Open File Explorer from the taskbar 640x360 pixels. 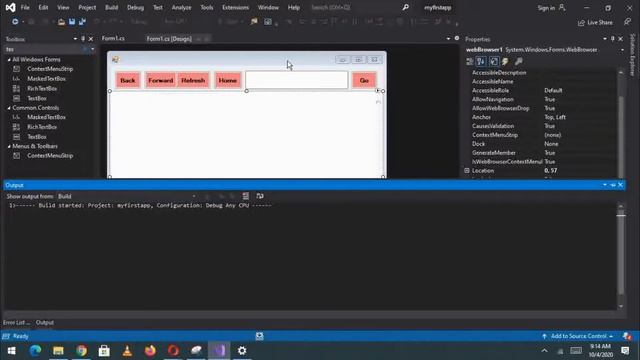(x=58, y=350)
